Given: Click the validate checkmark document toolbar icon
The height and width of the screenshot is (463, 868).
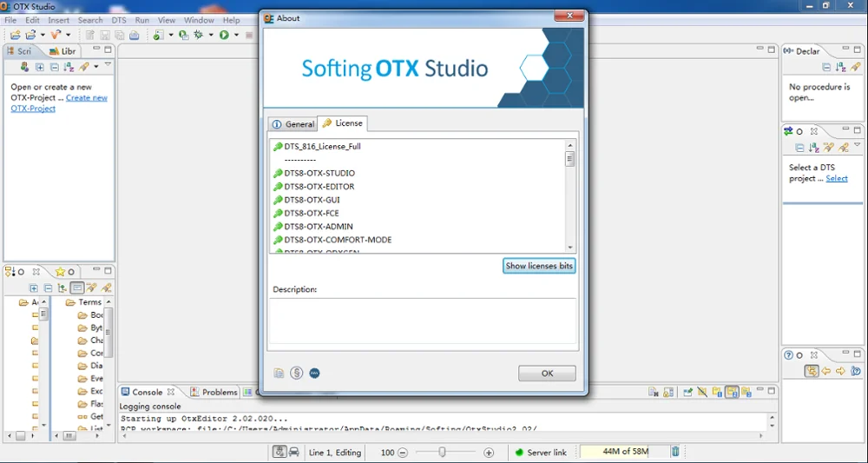Looking at the screenshot, I should click(x=158, y=35).
